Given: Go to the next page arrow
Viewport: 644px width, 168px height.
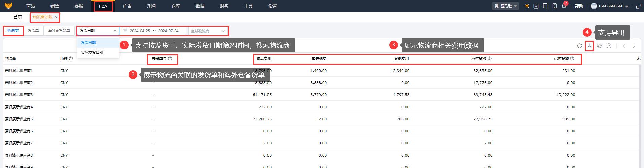Looking at the screenshot, I should point(634,46).
